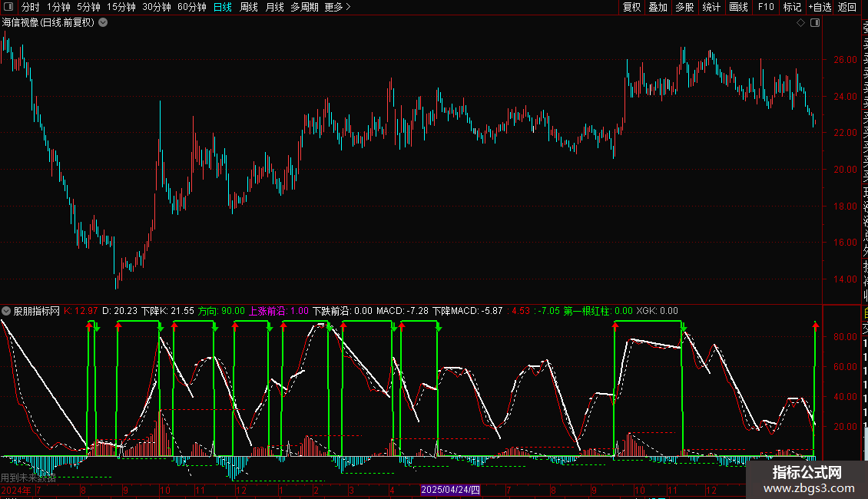Viewport: 868px width, 499px height.
Task: Toggle the right side panel icon
Action: tap(815, 23)
